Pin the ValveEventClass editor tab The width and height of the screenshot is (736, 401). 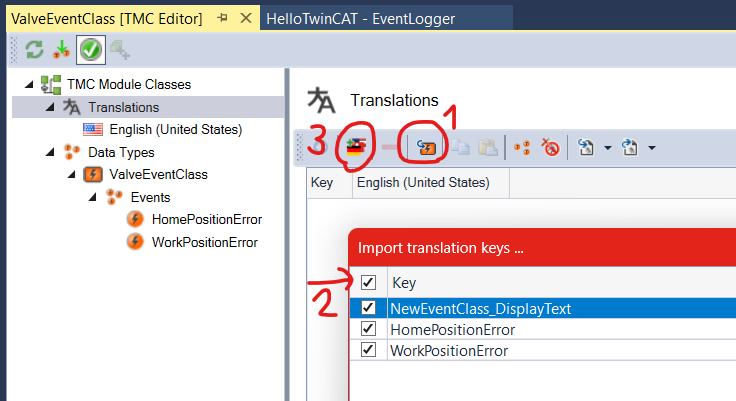click(223, 17)
